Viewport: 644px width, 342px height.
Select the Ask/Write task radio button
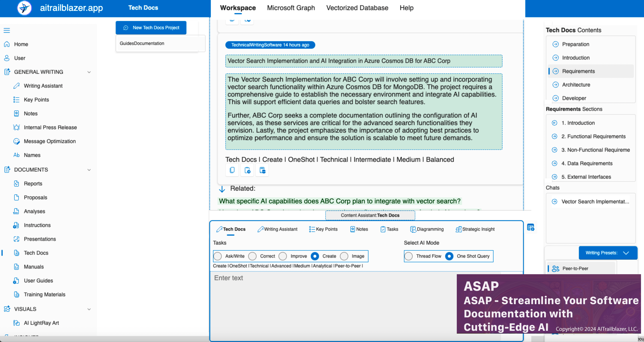(218, 256)
